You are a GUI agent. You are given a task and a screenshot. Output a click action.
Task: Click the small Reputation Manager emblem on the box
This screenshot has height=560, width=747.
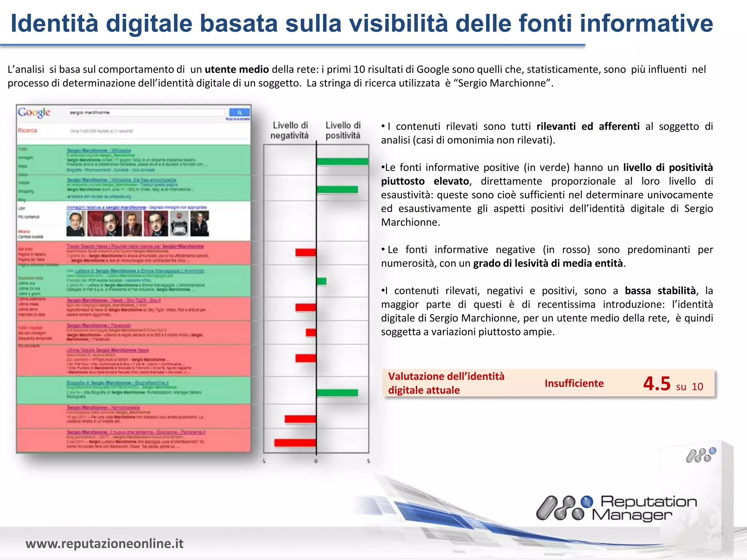pyautogui.click(x=701, y=455)
